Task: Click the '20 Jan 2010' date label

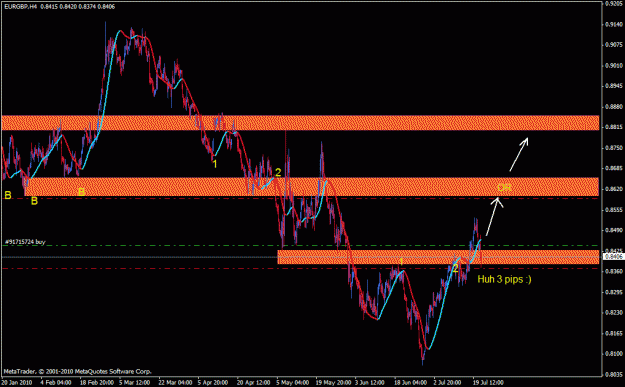Action: click(17, 383)
